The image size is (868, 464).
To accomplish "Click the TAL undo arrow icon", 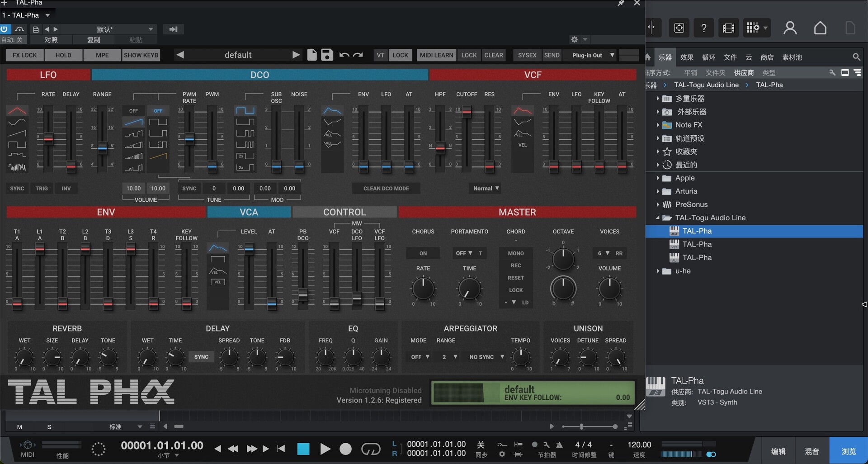I will click(x=344, y=55).
